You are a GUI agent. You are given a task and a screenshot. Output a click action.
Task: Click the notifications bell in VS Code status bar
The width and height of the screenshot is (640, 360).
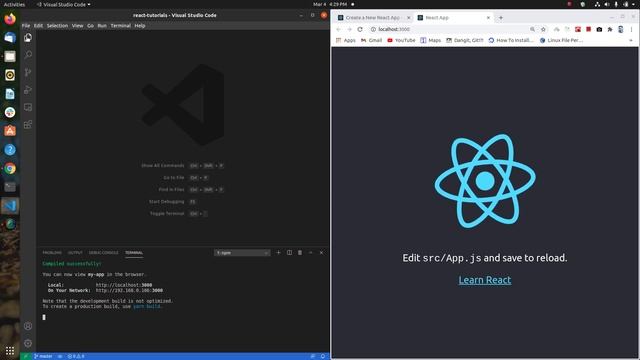[x=323, y=356]
